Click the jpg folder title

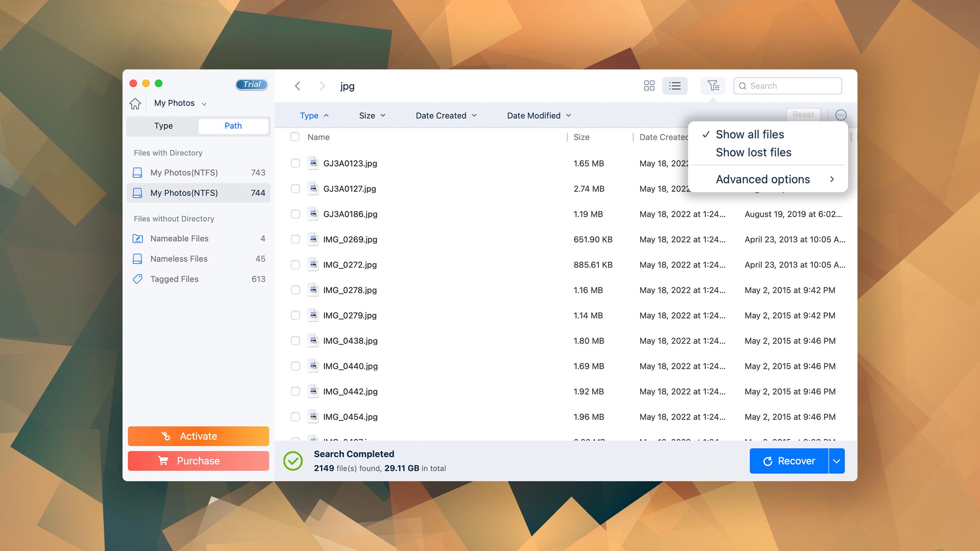point(347,86)
